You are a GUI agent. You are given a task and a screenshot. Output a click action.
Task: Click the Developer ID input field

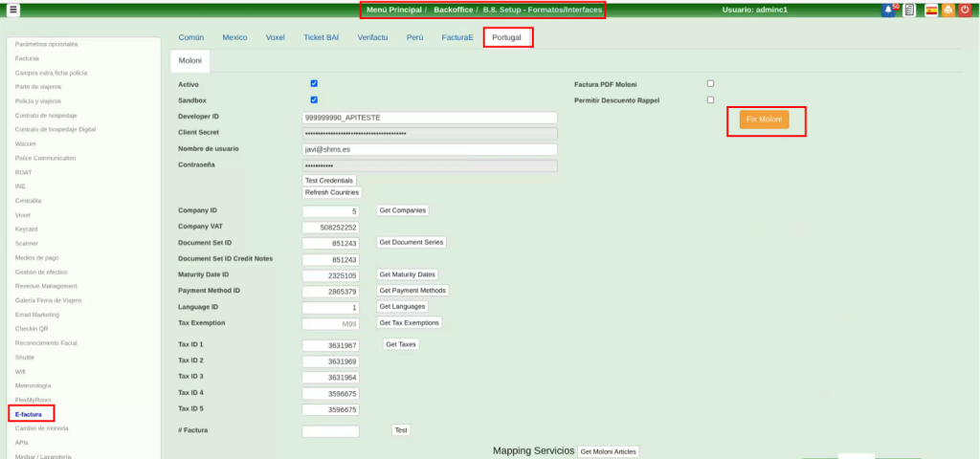[x=430, y=118]
